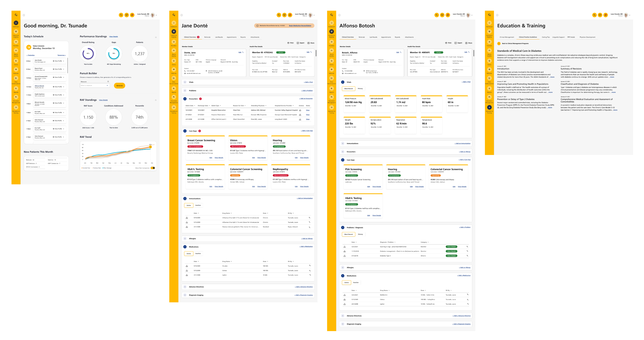Click eye icon on Jane Donté's 9:00am appointment
Viewport: 644px width, 340px height.
point(54,61)
